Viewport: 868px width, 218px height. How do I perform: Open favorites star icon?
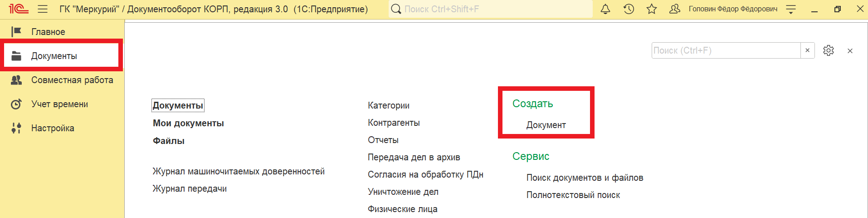[652, 9]
